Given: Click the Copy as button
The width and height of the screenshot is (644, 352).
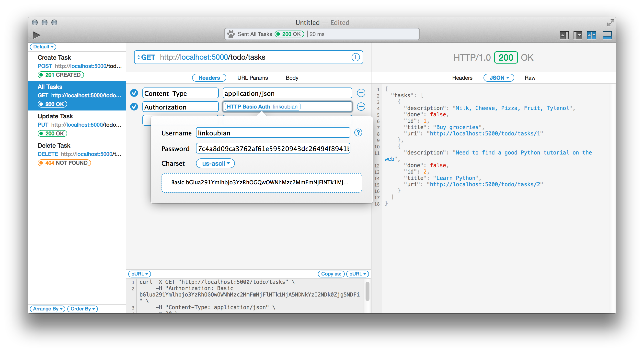Looking at the screenshot, I should (x=331, y=274).
